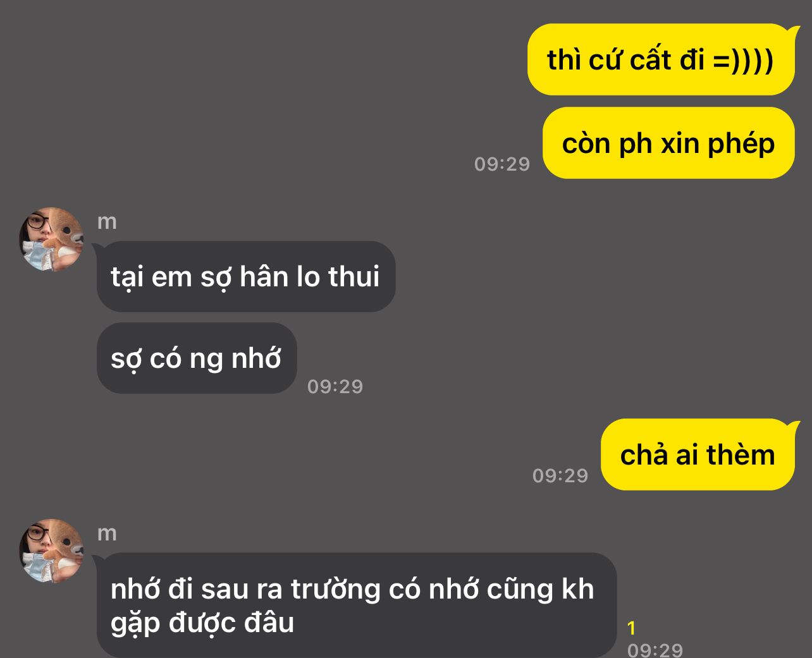Select the "thì cứ cất đi =))))" message bubble
This screenshot has width=812, height=658.
[661, 59]
